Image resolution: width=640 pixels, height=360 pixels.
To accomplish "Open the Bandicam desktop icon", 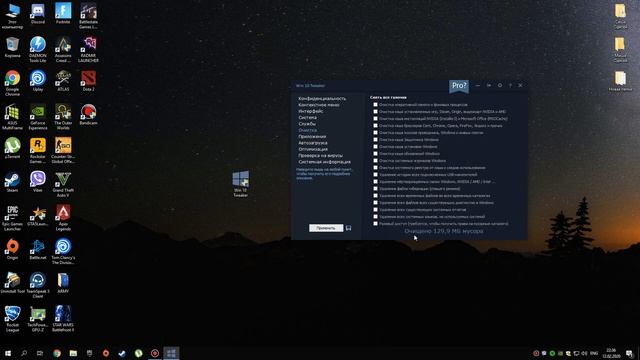I will click(x=88, y=114).
